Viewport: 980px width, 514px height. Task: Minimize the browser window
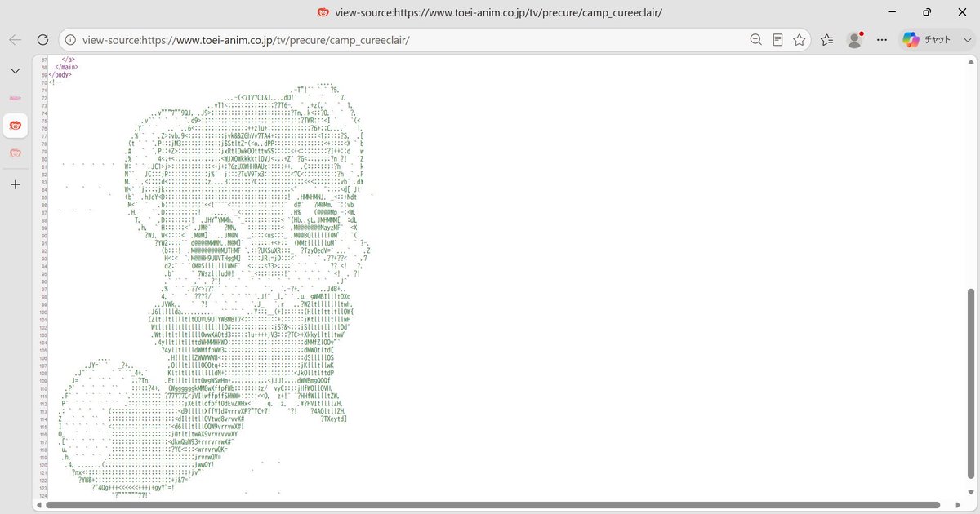(892, 12)
